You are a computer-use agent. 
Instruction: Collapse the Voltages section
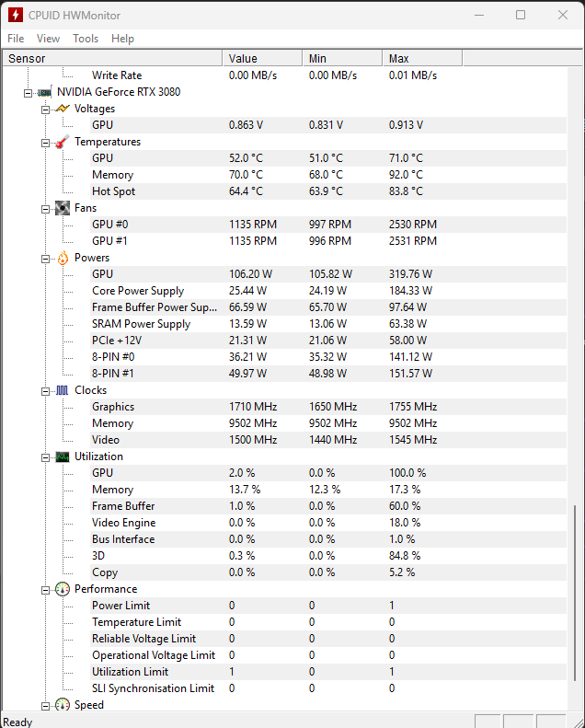tap(45, 110)
